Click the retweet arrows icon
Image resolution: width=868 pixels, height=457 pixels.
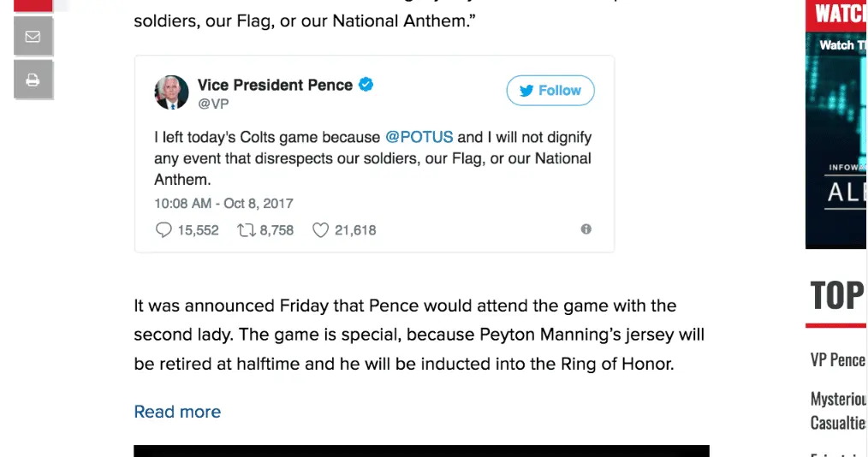pyautogui.click(x=246, y=230)
